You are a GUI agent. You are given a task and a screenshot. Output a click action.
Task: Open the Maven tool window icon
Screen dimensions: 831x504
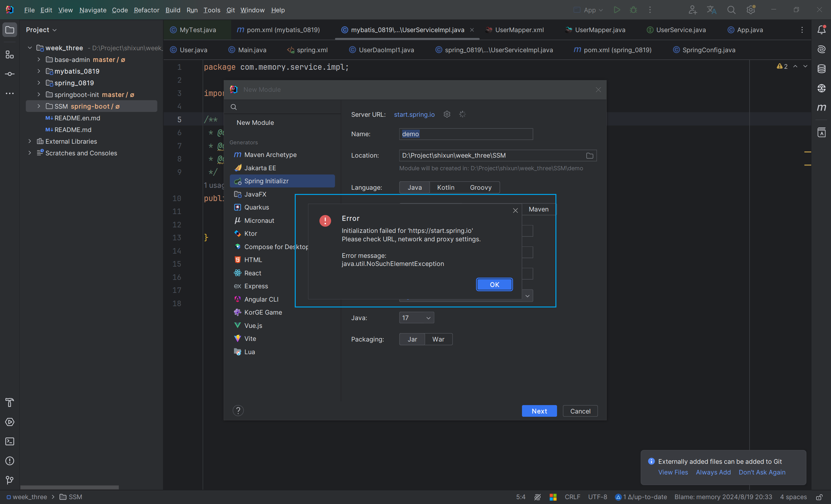pos(822,107)
